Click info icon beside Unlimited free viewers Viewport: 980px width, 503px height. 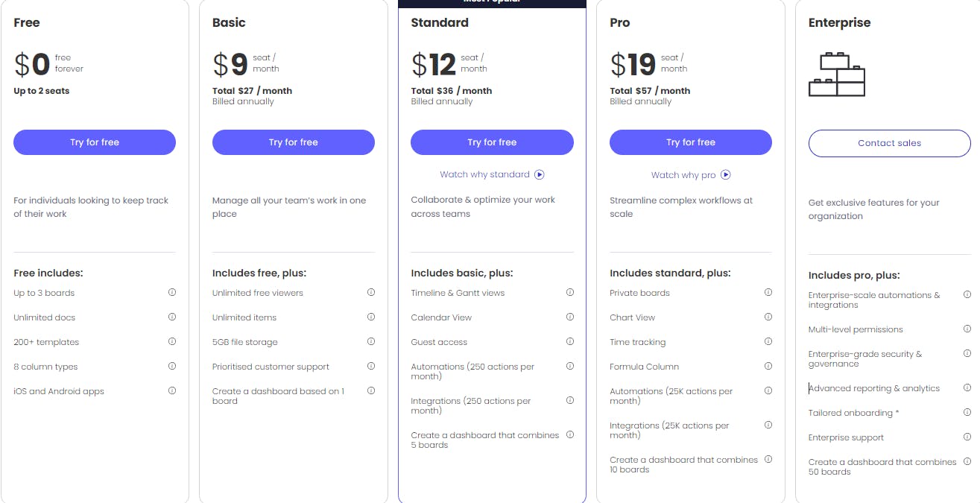point(371,293)
